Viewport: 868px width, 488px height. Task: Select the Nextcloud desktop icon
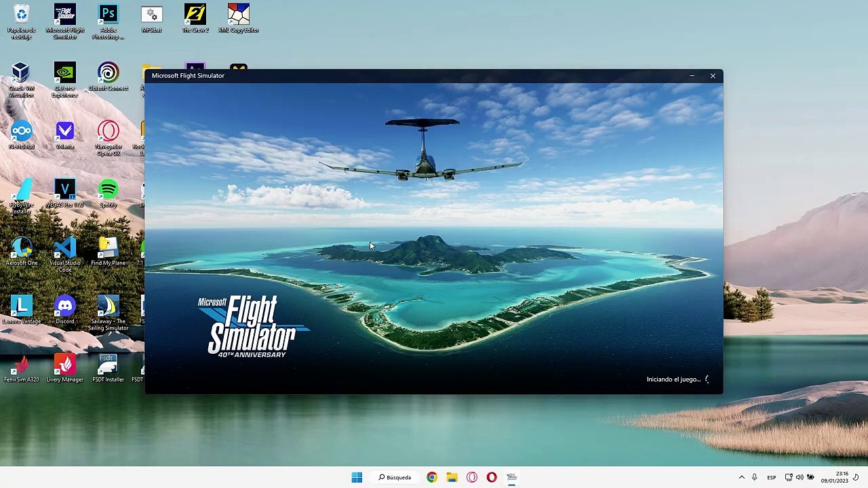(22, 136)
